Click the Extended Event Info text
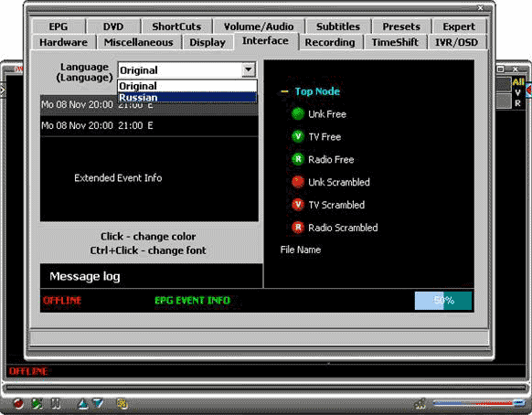Viewport: 532px width, 415px height. 118,178
